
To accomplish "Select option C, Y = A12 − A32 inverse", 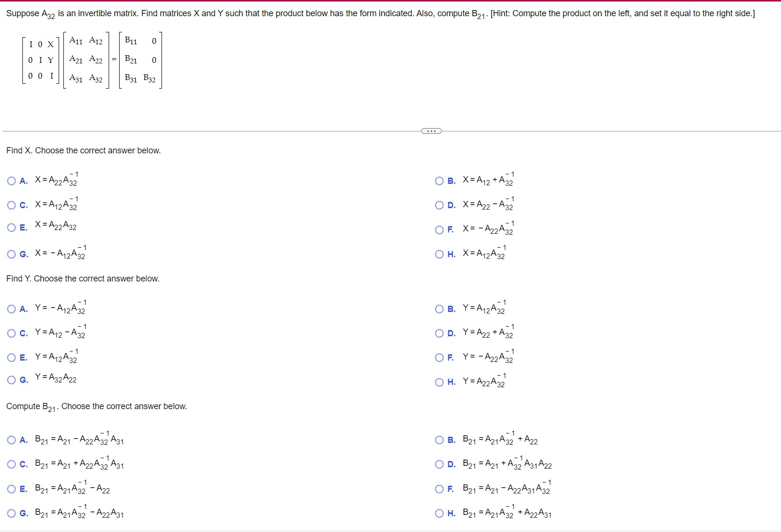I will [11, 333].
